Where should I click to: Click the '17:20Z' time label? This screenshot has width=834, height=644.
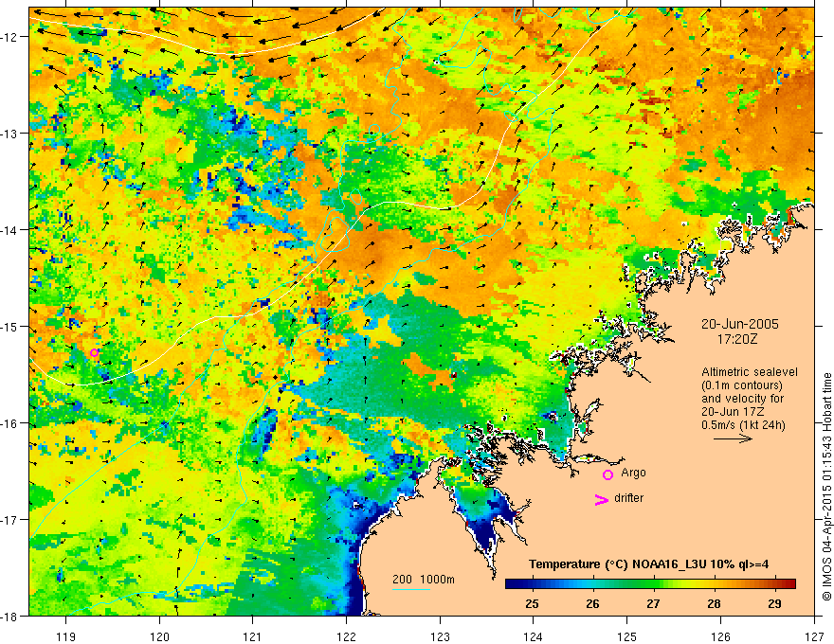[737, 339]
